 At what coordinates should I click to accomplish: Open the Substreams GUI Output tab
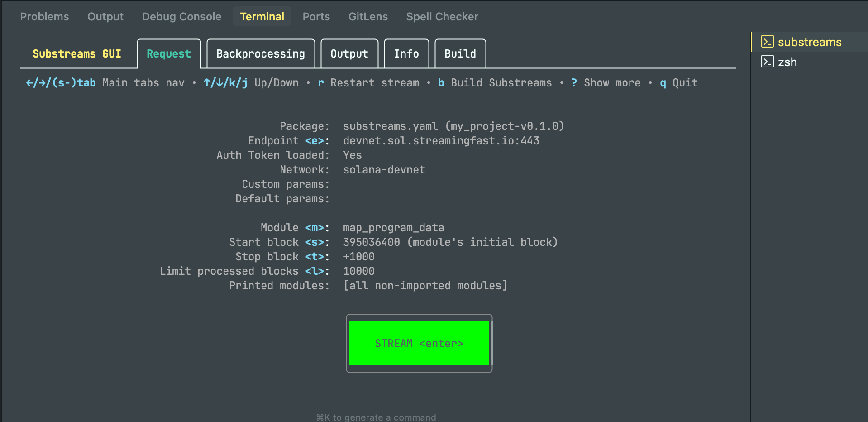pos(349,54)
